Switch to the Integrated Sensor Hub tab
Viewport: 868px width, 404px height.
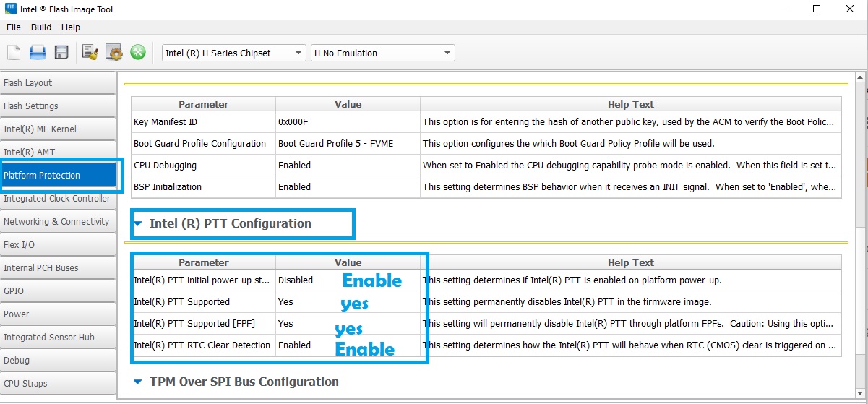click(x=58, y=337)
